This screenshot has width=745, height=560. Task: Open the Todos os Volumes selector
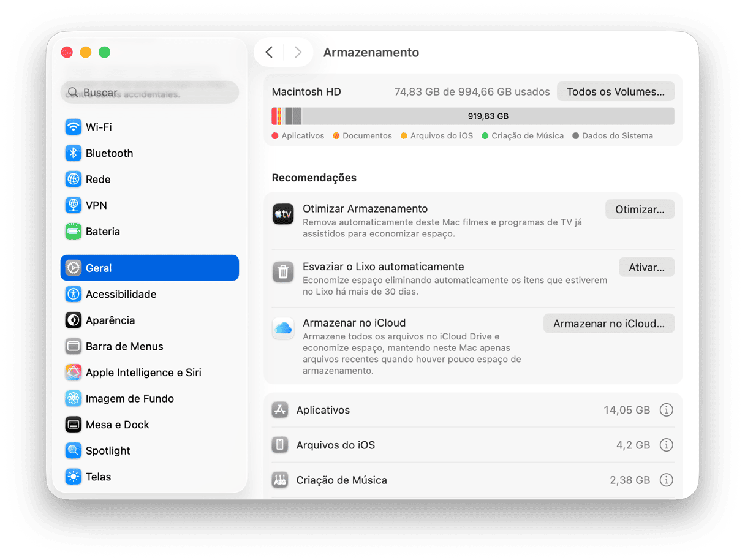(x=615, y=92)
